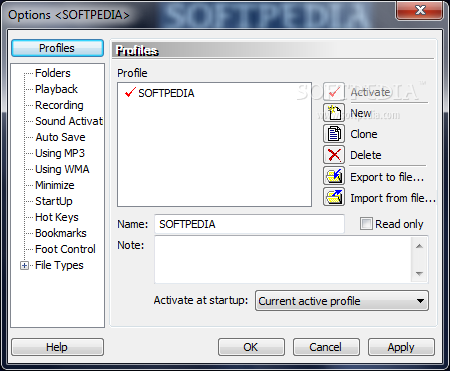Viewport: 450px width, 371px height.
Task: Open the Hot Keys settings
Action: click(x=57, y=217)
